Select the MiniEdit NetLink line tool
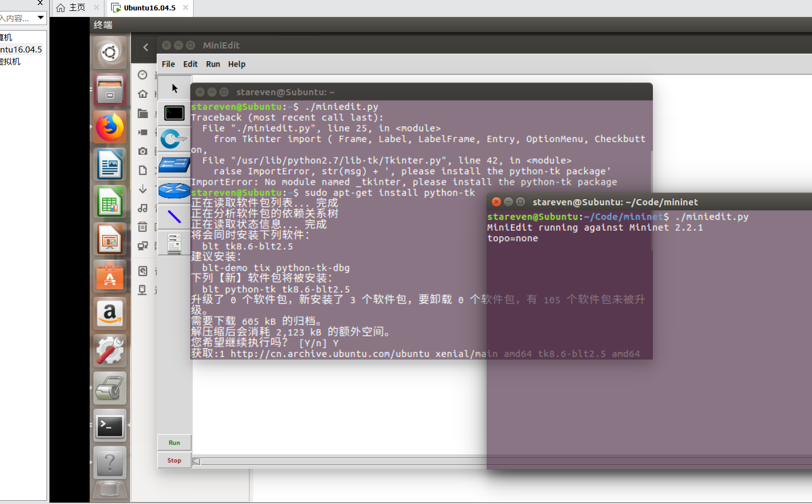The width and height of the screenshot is (812, 504). click(x=174, y=216)
